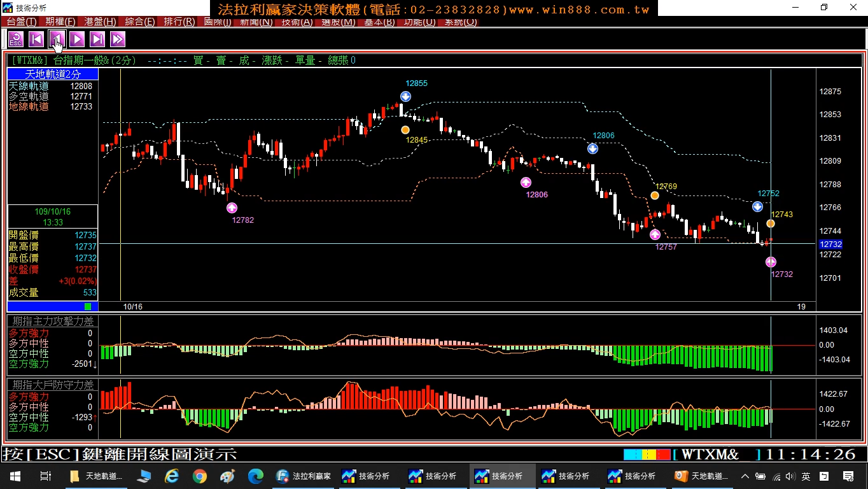Click the blue sell marker at 12806
Screen dimensions: 868x489
point(592,149)
